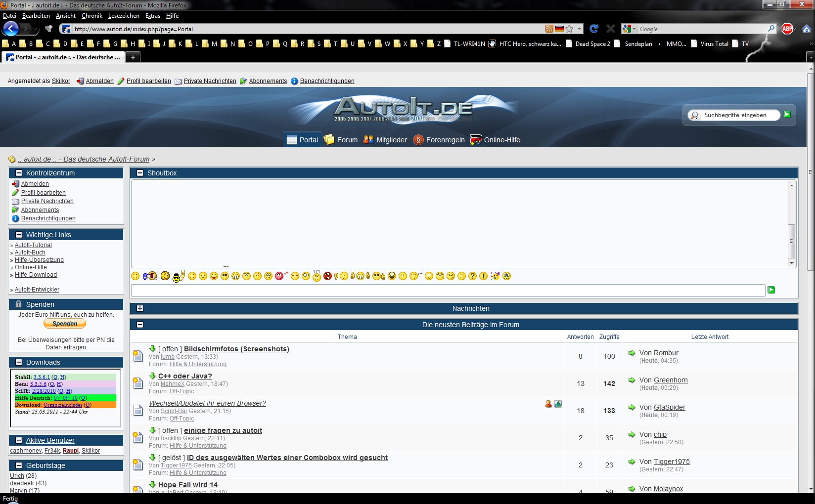Reload the page with the refresh icon
Image resolution: width=815 pixels, height=504 pixels.
[594, 29]
